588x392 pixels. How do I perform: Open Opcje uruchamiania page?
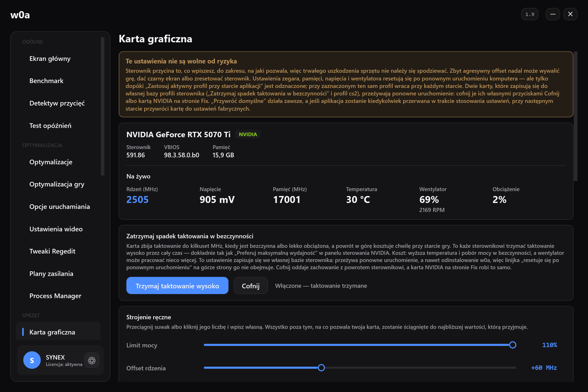[58, 207]
